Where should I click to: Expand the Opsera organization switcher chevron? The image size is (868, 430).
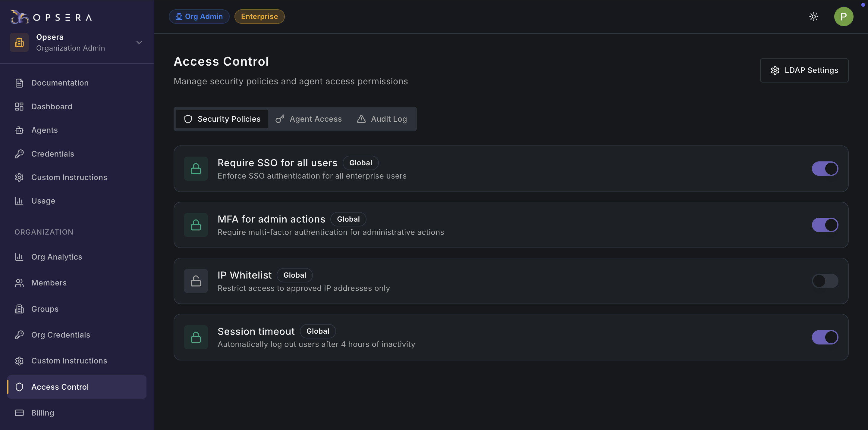point(139,42)
